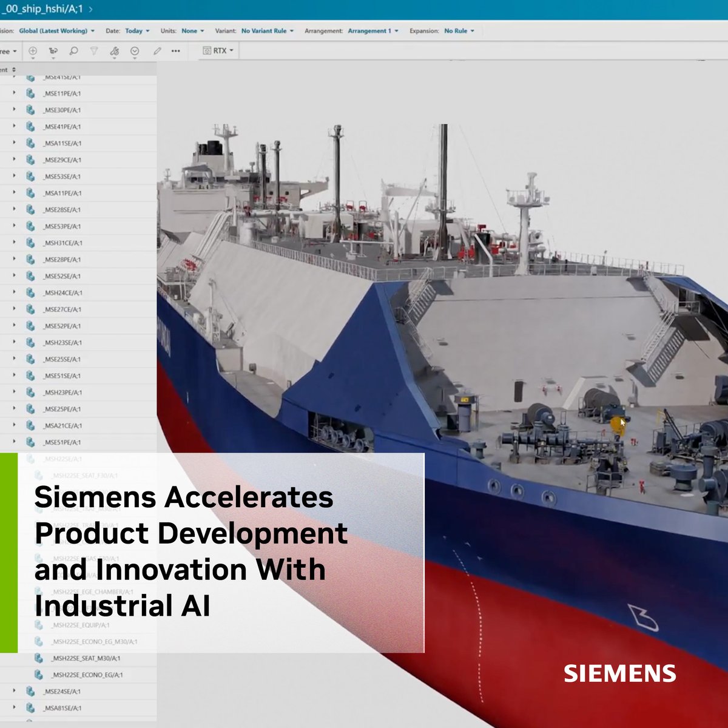The image size is (728, 728).
Task: Click the sort arrows beside the column header
Action: [x=14, y=70]
